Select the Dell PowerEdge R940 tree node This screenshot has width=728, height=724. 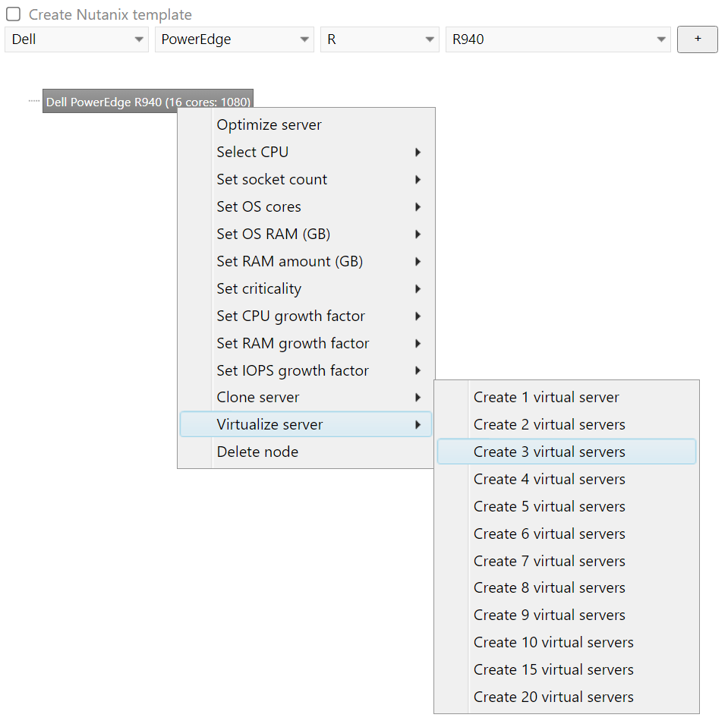(x=147, y=102)
